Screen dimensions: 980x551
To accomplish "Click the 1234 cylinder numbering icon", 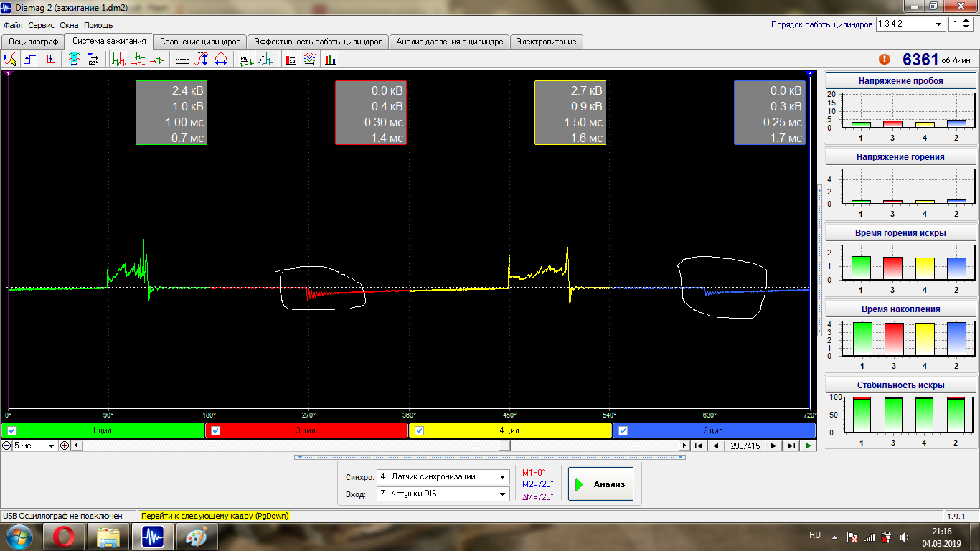I will [93, 60].
